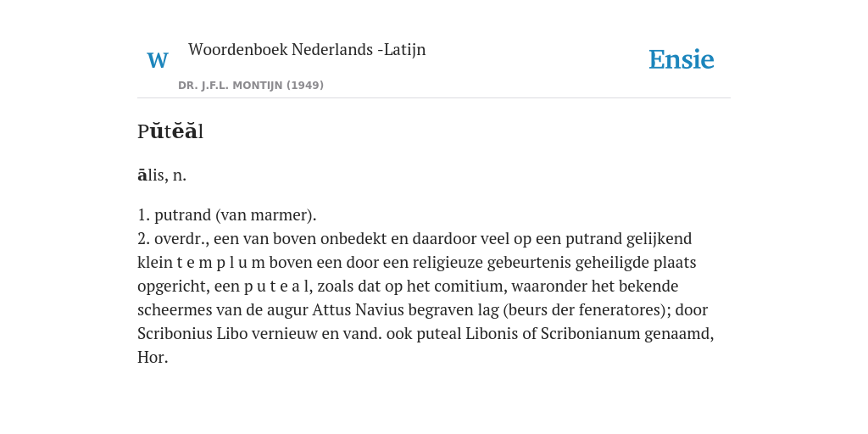Click the 'ālis, n.' grammatical note
This screenshot has width=868, height=434.
pos(162,175)
